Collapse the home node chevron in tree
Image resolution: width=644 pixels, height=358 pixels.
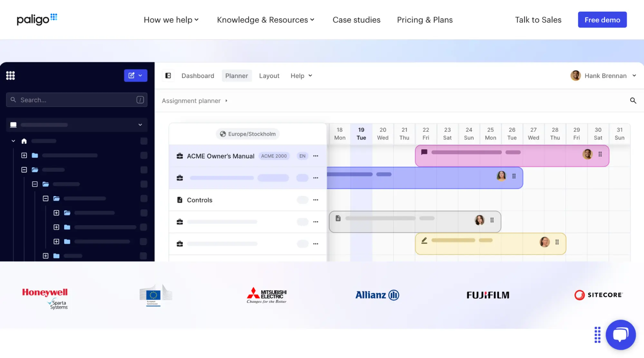[13, 141]
